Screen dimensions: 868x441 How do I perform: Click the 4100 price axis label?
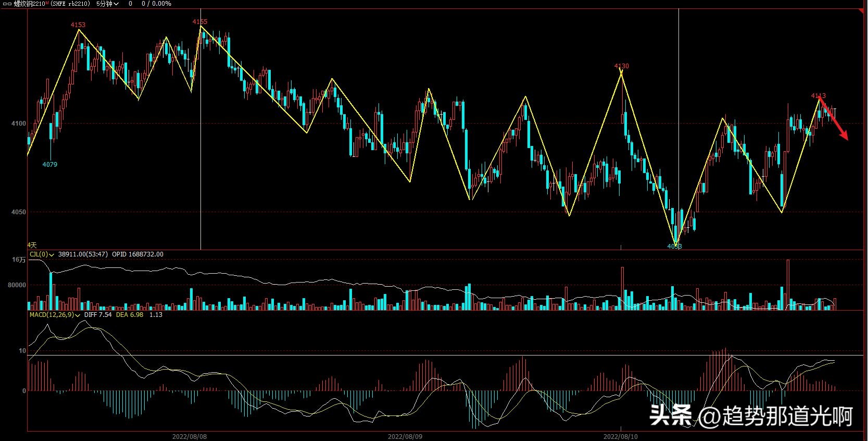click(x=18, y=124)
